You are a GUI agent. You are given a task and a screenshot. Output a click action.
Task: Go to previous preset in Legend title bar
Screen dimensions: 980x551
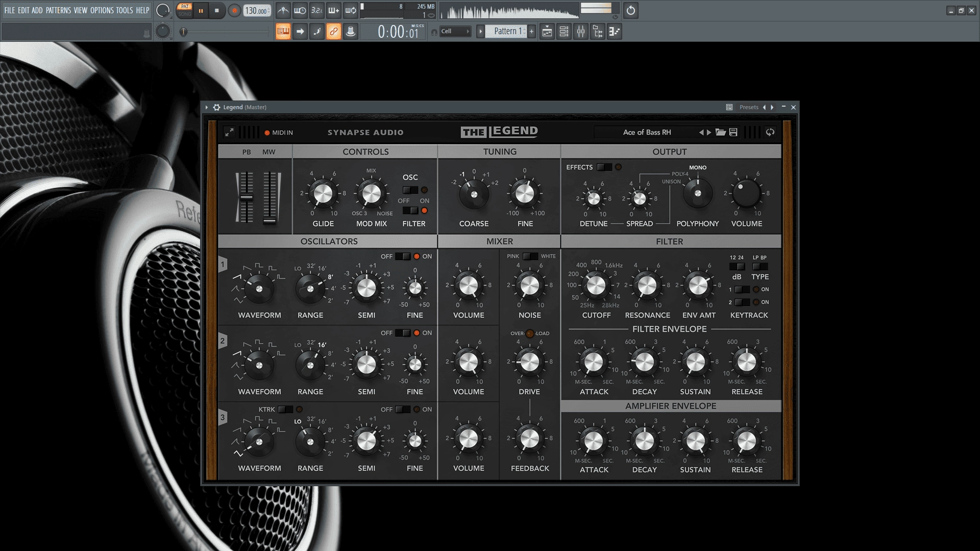tap(764, 107)
